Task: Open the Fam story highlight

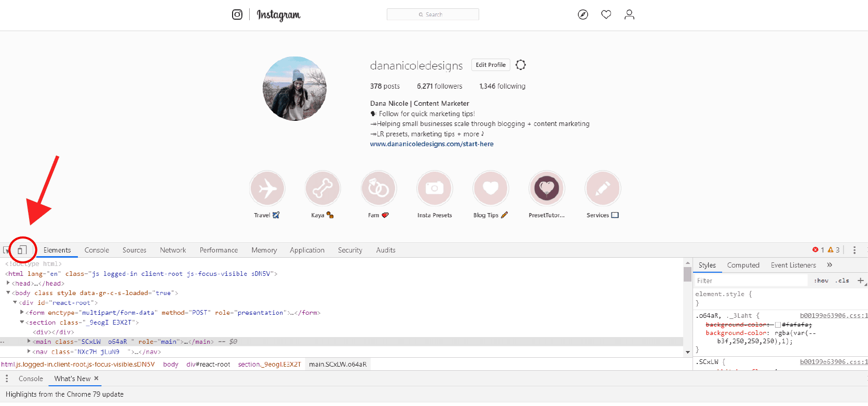Action: coord(379,188)
